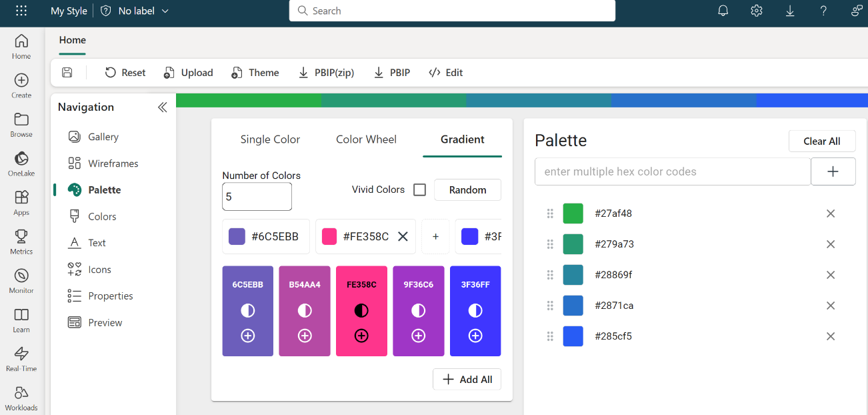Add 3F36FF to the palette
868x415 pixels.
pos(475,336)
